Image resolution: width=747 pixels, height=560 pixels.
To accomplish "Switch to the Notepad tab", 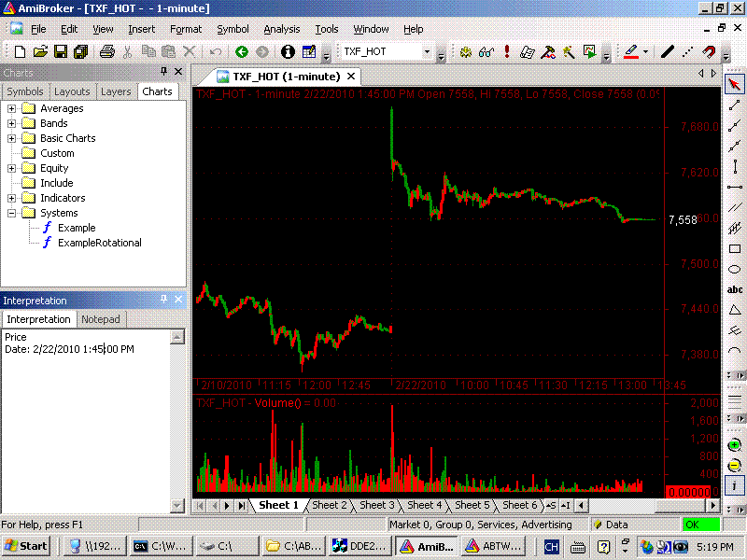I will [x=101, y=319].
